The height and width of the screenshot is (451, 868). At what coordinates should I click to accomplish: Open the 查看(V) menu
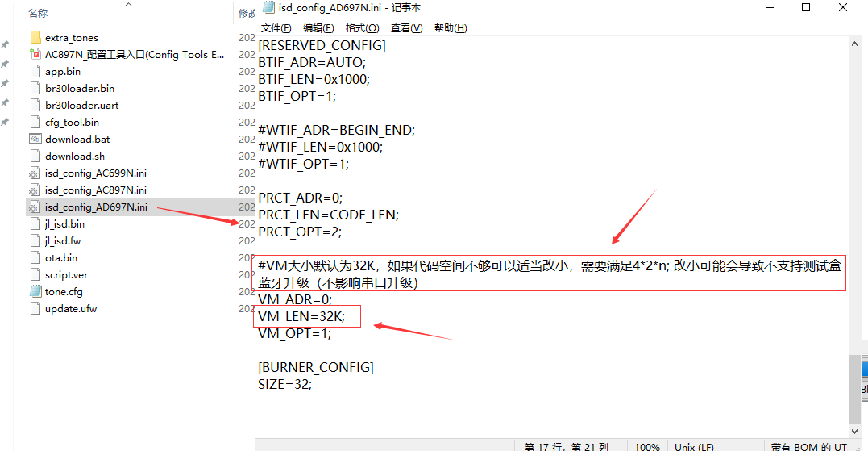pyautogui.click(x=406, y=28)
